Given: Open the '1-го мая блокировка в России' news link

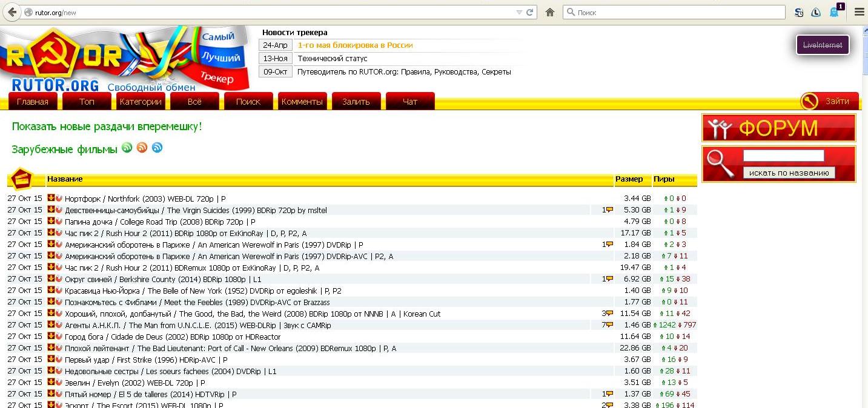Looking at the screenshot, I should point(355,45).
